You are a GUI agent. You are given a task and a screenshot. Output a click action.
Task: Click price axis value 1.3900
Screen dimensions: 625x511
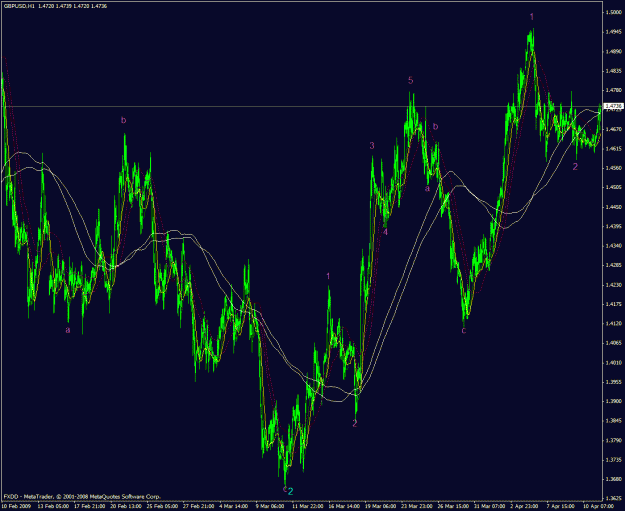pyautogui.click(x=613, y=401)
